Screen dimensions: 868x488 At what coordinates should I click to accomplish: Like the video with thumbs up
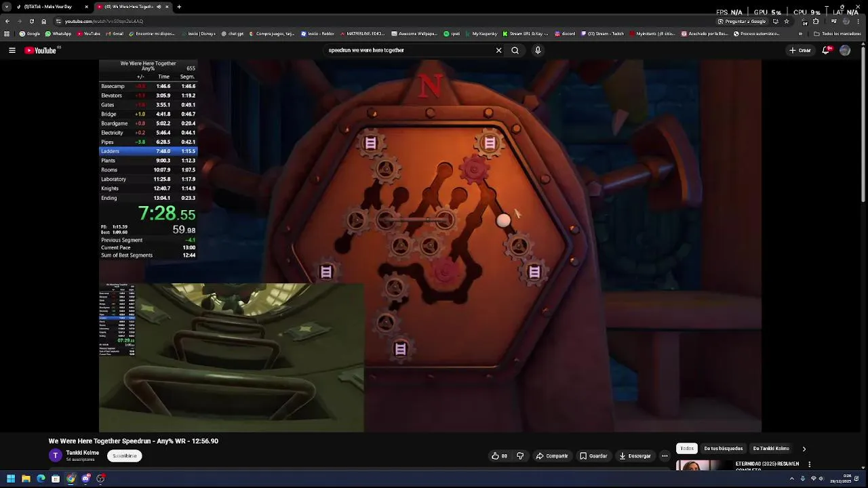click(500, 456)
